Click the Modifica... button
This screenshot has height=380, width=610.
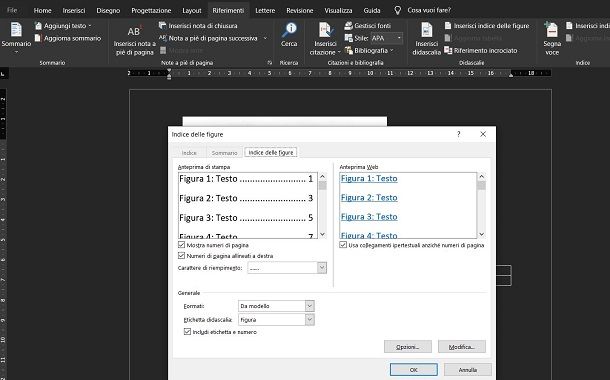pos(462,347)
